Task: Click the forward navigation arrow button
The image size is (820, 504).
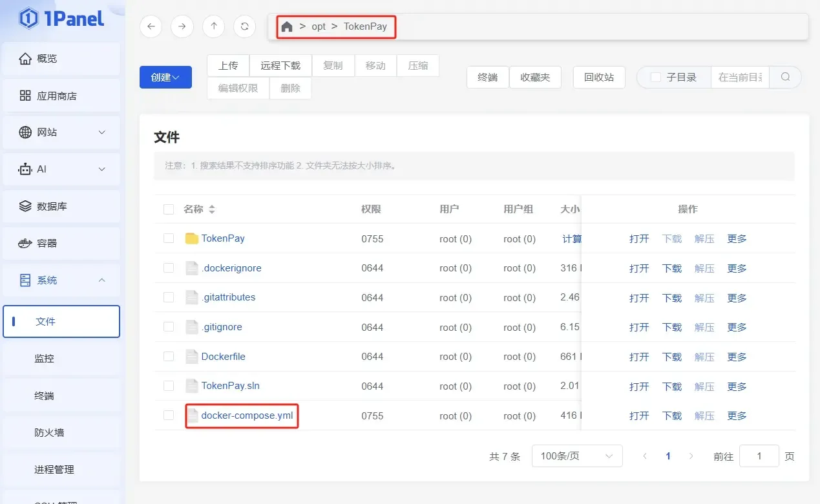Action: tap(182, 26)
